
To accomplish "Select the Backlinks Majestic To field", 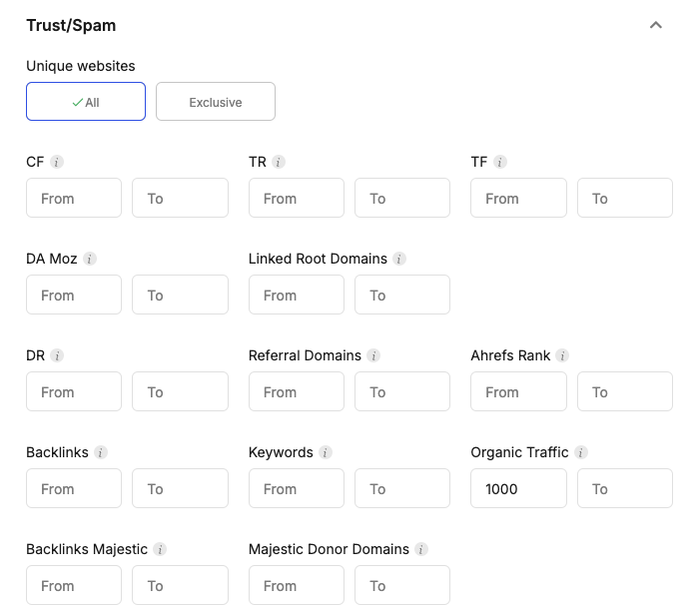I will (180, 586).
